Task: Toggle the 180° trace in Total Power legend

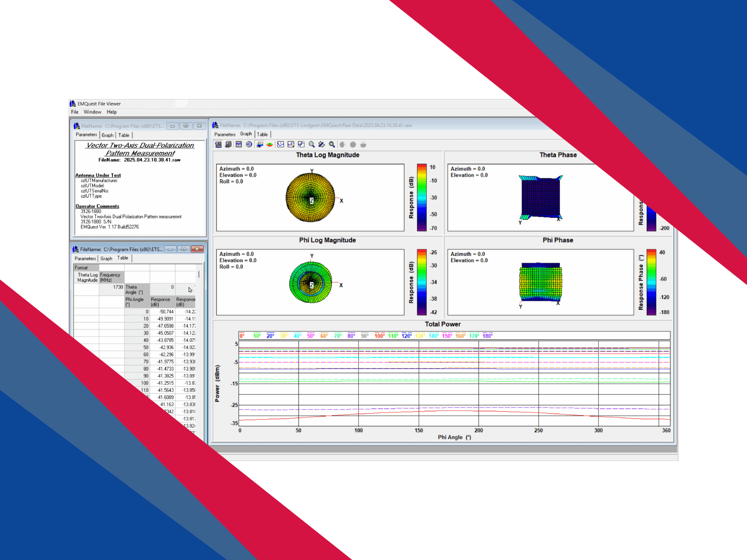Action: coord(487,336)
